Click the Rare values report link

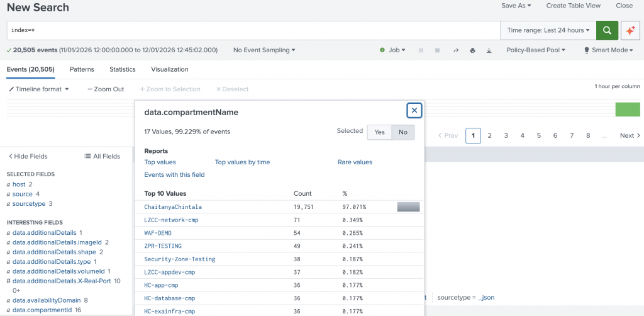(x=355, y=162)
